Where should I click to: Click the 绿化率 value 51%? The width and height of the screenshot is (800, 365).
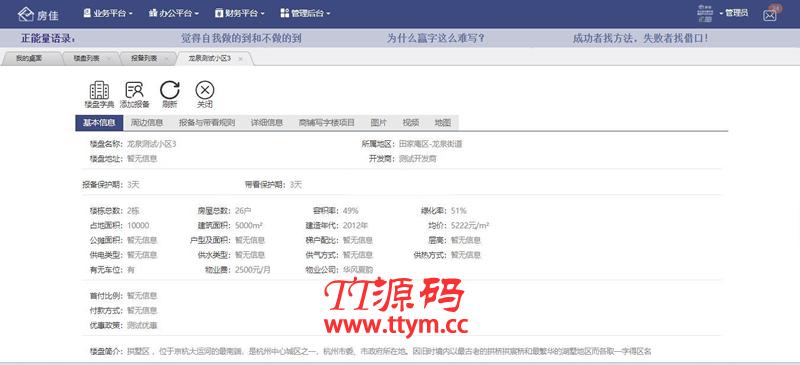click(x=459, y=211)
